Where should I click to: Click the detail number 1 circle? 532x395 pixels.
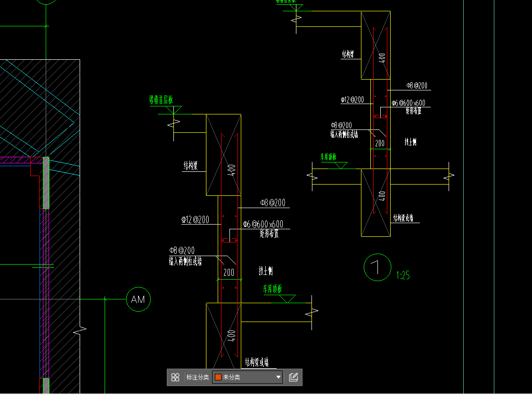[377, 267]
